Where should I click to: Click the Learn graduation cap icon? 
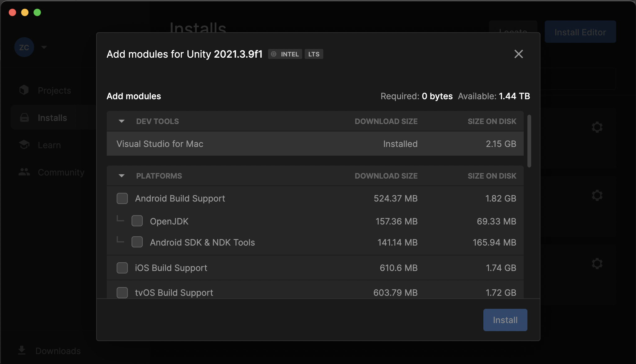click(24, 145)
